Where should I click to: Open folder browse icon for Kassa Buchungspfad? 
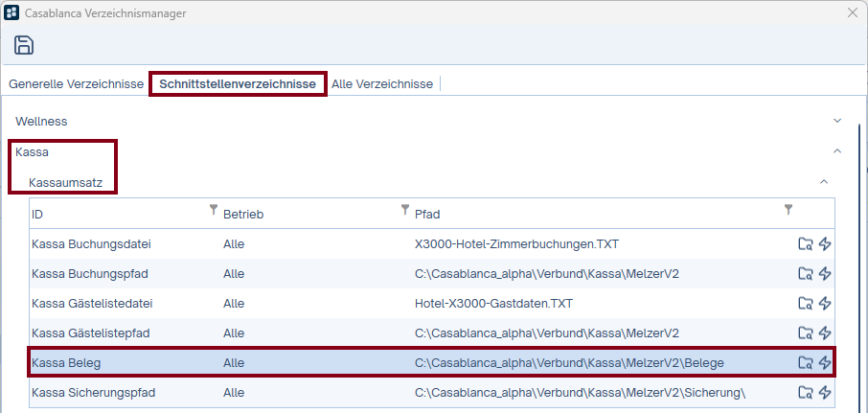click(806, 273)
